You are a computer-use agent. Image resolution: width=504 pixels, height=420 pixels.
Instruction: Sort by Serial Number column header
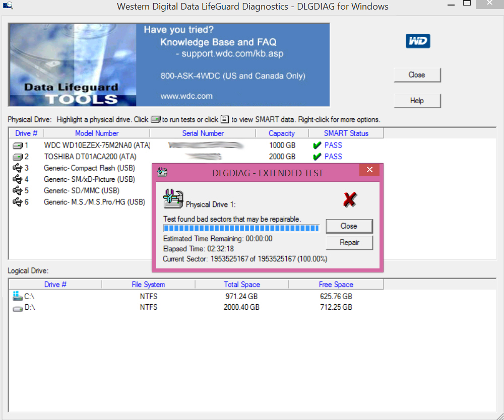pyautogui.click(x=203, y=133)
